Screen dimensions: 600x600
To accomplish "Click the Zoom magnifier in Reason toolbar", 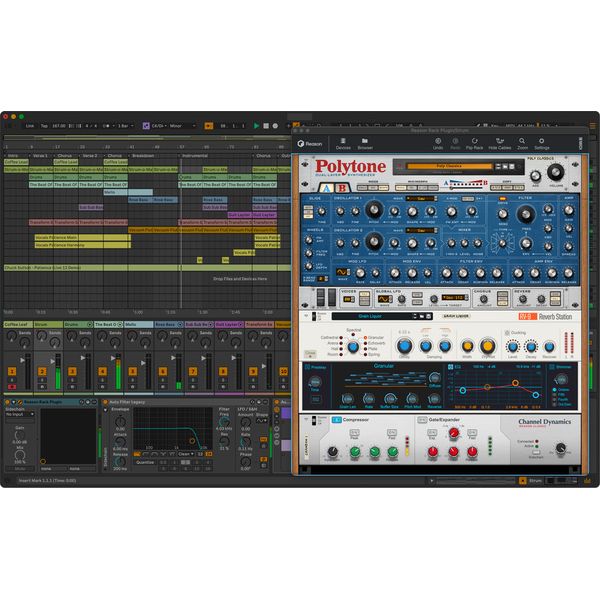I will click(522, 141).
